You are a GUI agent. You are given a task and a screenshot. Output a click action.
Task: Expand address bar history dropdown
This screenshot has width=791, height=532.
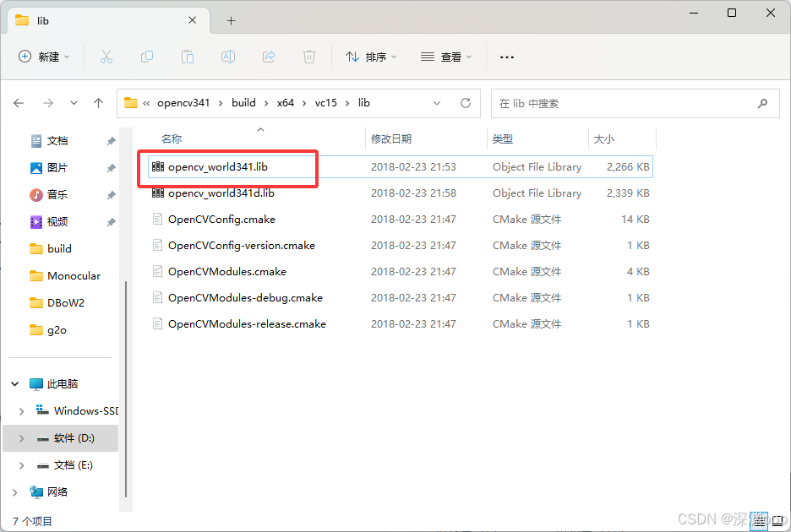pos(437,103)
